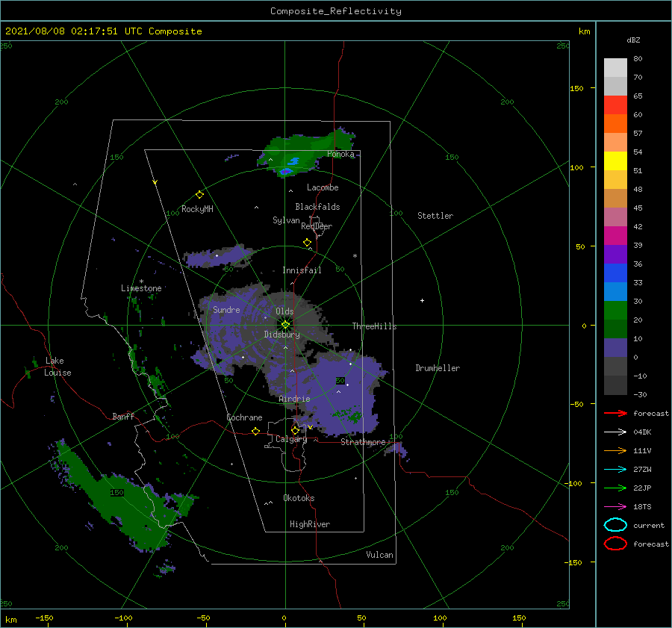Viewport: 672px width, 628px height.
Task: Click the Drumheller town label
Action: point(438,368)
